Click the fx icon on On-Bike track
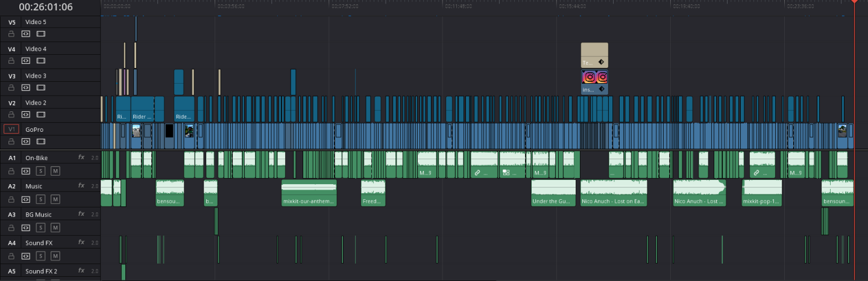 [81, 158]
